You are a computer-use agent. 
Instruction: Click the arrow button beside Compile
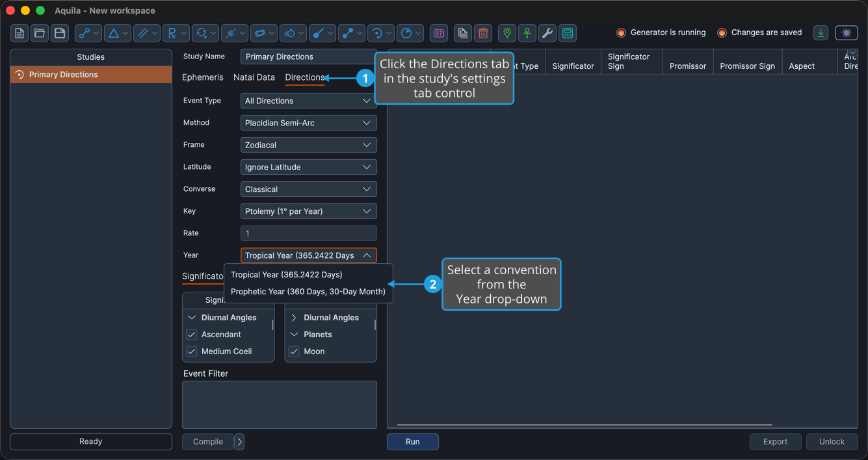239,442
